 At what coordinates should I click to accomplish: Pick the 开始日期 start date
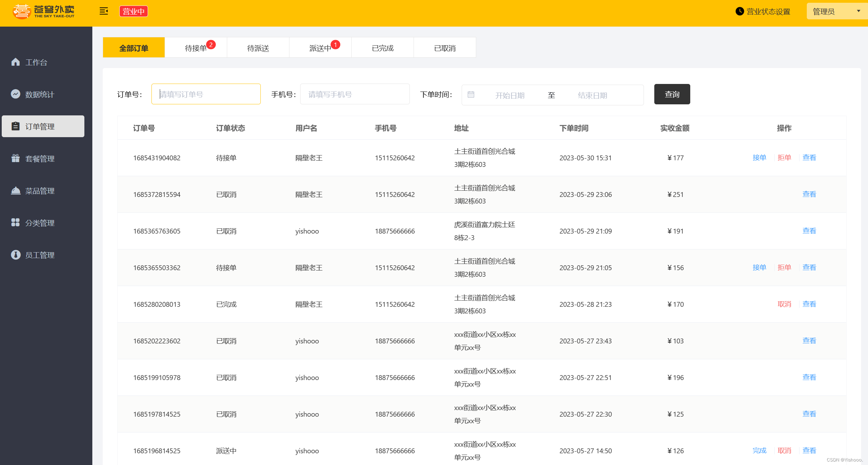510,95
